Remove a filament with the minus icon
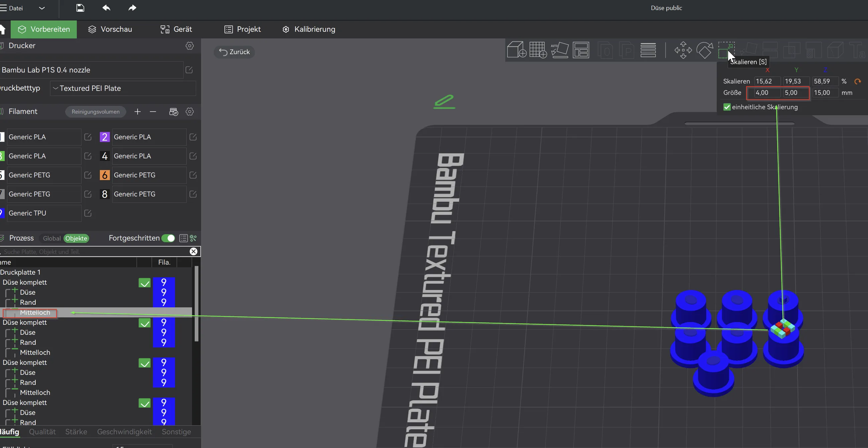Viewport: 868px width, 448px height. coord(153,112)
